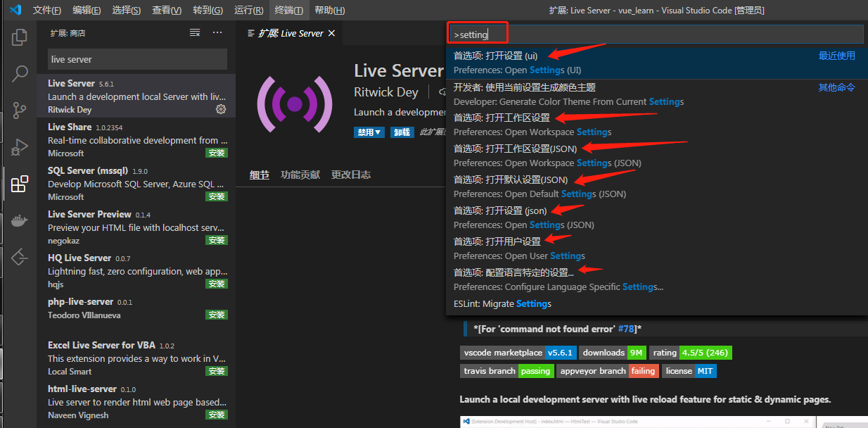Switch to the 功能贡献 tab
The height and width of the screenshot is (428, 868).
coord(300,174)
